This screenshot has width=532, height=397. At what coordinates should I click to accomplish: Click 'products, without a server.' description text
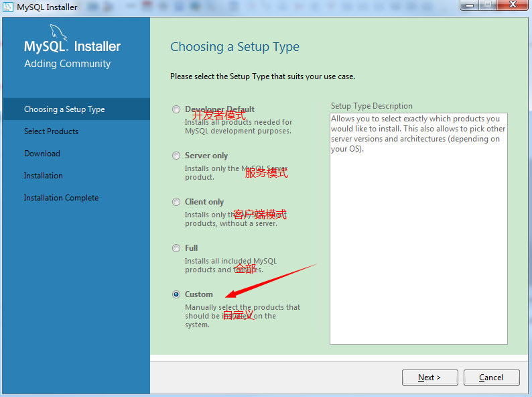click(231, 223)
